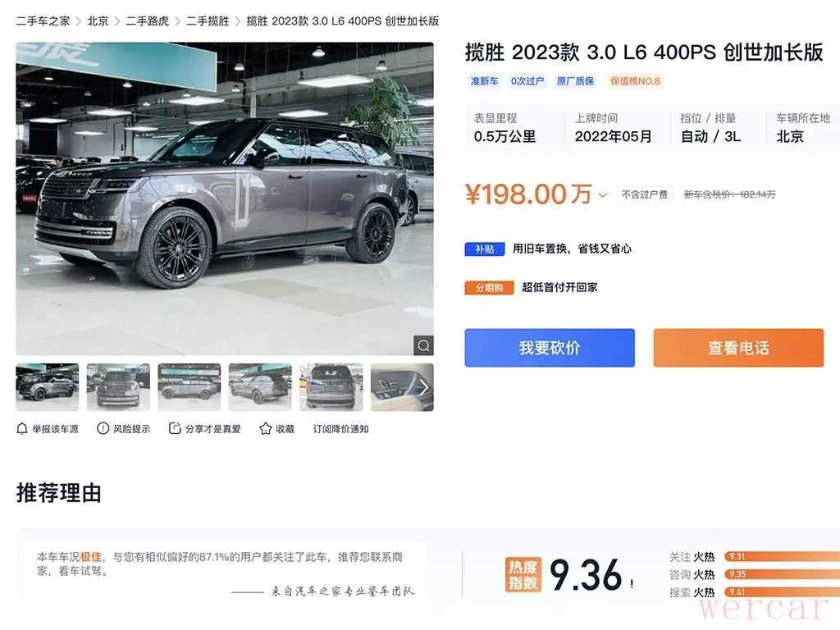Click the 保值榜NO.8 tag

tap(635, 81)
